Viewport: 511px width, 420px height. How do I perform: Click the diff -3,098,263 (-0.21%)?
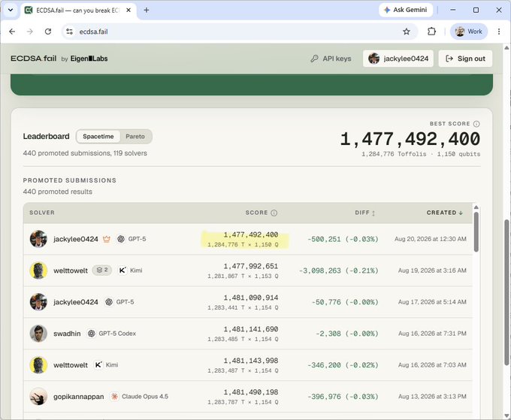(x=339, y=270)
